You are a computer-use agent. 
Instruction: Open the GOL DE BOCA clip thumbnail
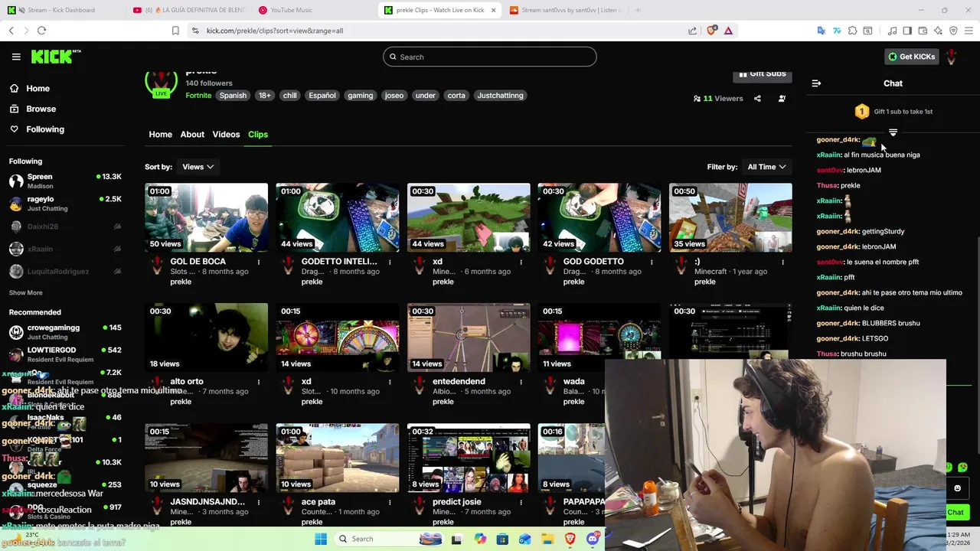coord(206,217)
